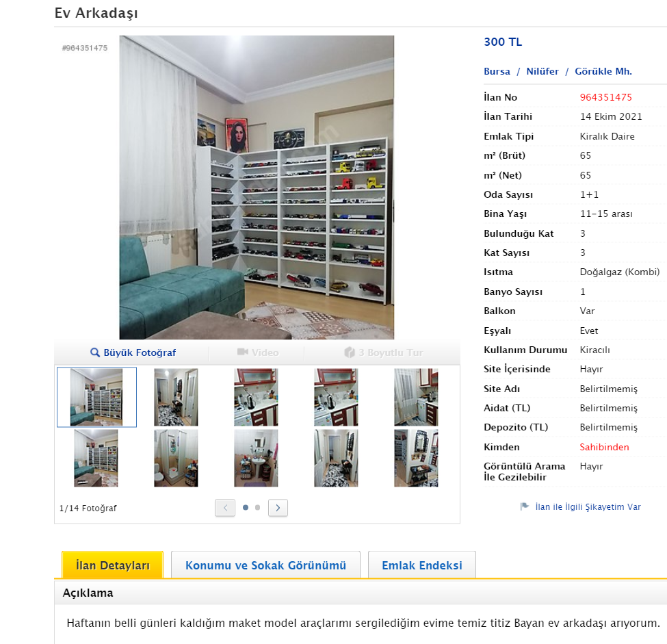Click the magnifier icon beside Büyük Fotoğraf
Image resolution: width=667 pixels, height=644 pixels.
pyautogui.click(x=95, y=352)
